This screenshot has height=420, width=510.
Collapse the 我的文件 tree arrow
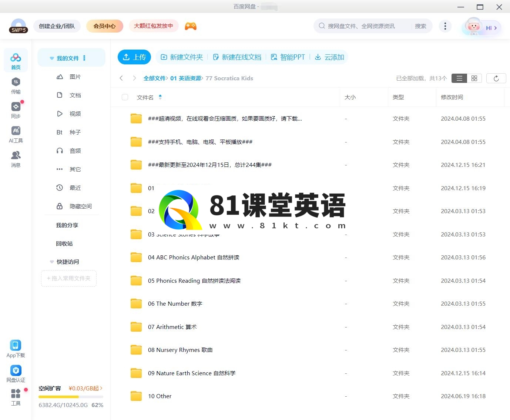pyautogui.click(x=52, y=58)
